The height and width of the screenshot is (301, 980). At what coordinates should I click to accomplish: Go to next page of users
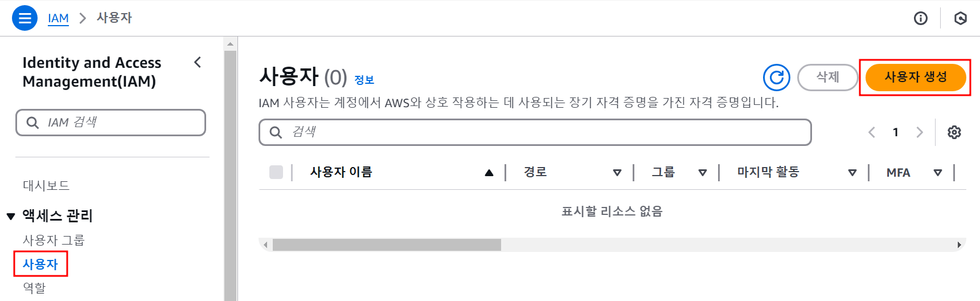pyautogui.click(x=919, y=132)
